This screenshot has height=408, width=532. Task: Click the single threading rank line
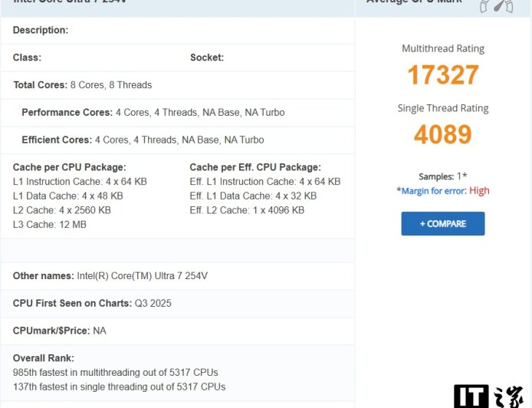(x=119, y=387)
